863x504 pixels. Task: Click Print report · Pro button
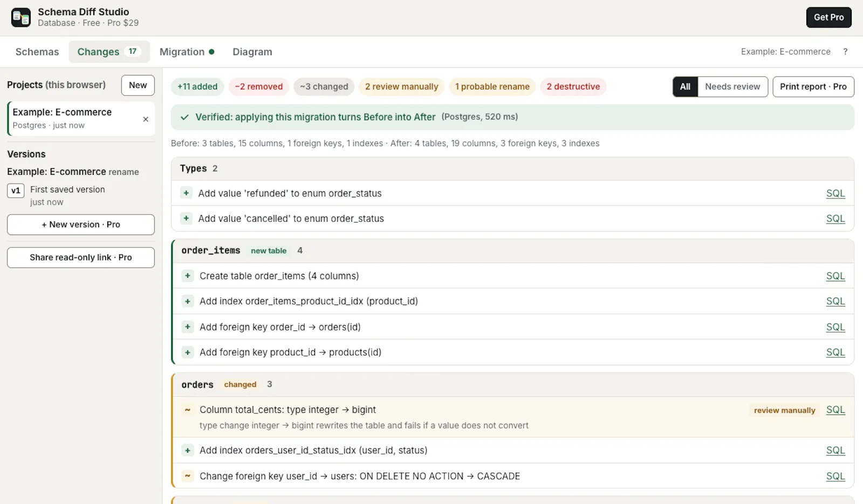[813, 87]
